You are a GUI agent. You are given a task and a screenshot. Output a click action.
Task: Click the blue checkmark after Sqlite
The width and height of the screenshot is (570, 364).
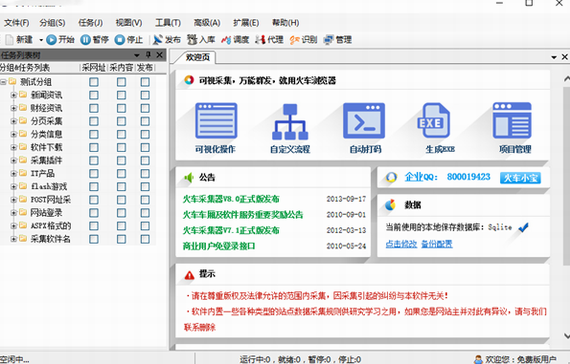[523, 228]
